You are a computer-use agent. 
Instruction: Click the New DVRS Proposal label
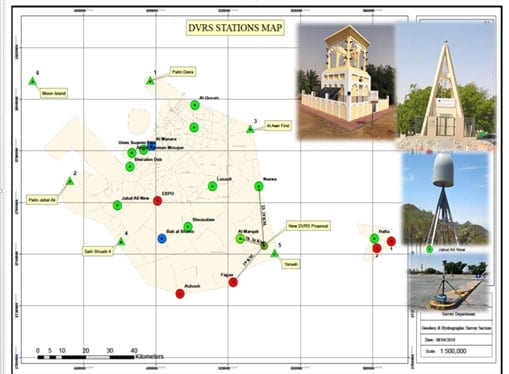click(x=308, y=226)
